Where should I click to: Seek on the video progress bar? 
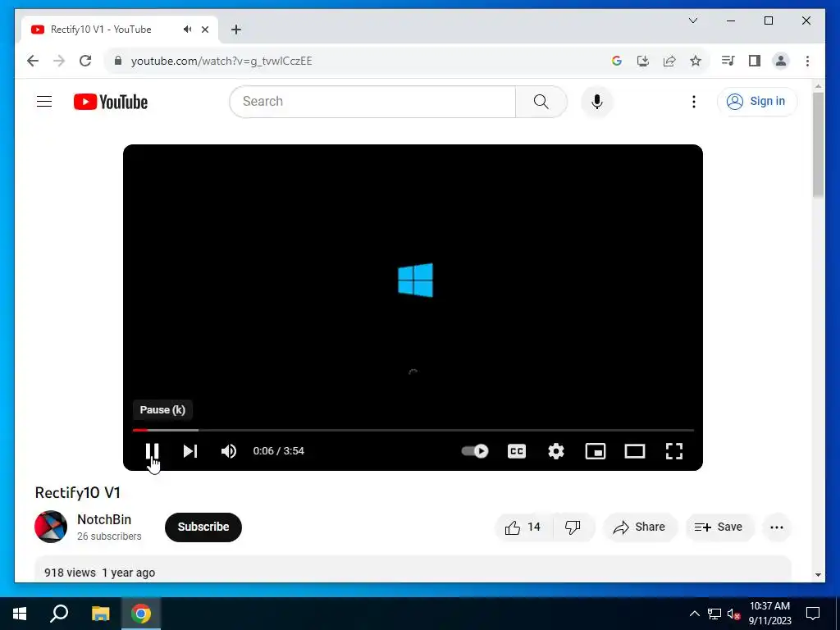click(x=413, y=430)
